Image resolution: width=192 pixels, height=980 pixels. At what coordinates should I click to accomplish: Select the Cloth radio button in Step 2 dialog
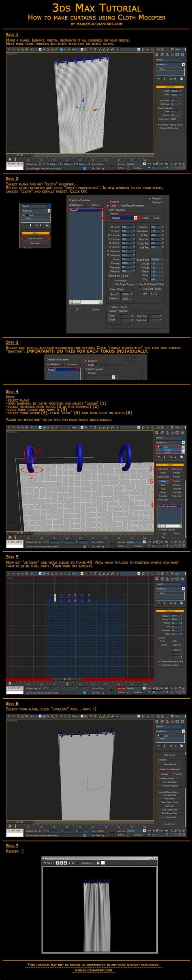(108, 205)
